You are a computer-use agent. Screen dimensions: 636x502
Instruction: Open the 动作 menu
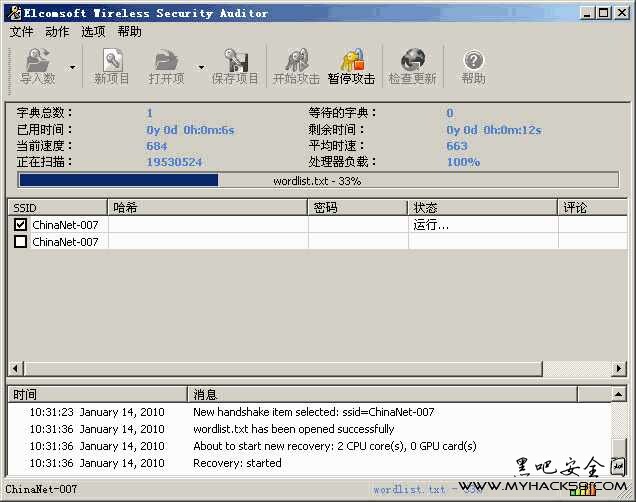[x=57, y=31]
